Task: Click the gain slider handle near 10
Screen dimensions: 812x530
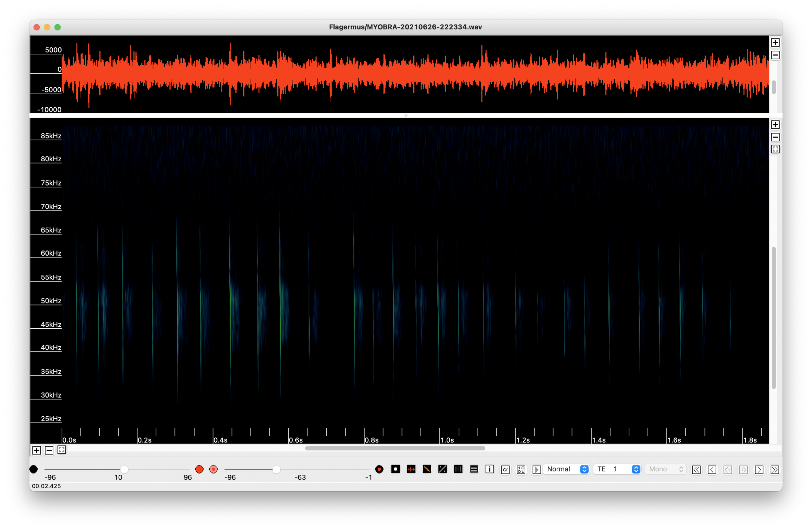Action: pyautogui.click(x=124, y=470)
